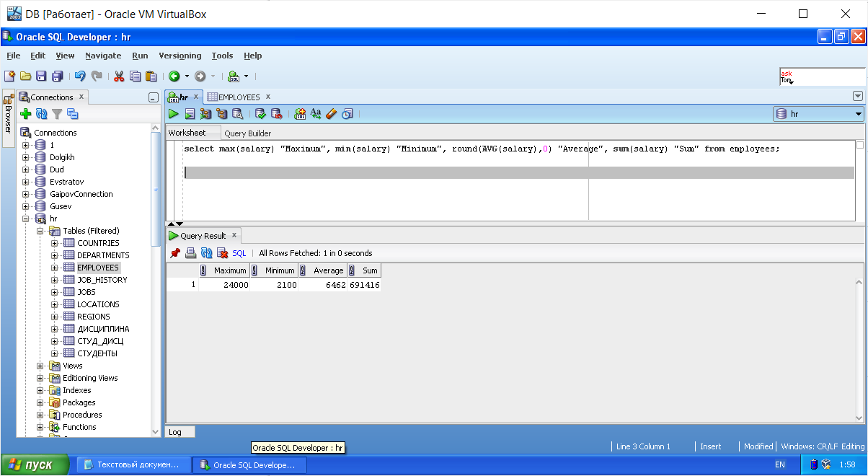This screenshot has width=868, height=476.
Task: Click the To Upper/Lower case Aa icon
Action: click(x=316, y=114)
